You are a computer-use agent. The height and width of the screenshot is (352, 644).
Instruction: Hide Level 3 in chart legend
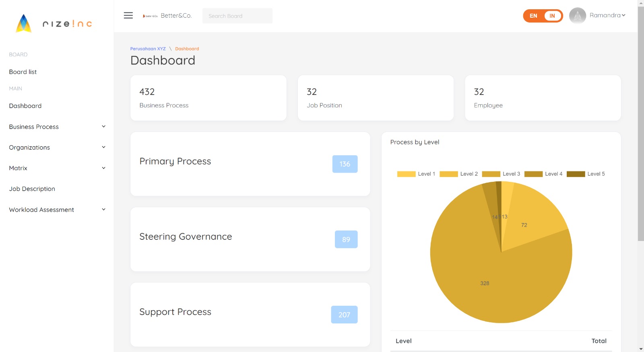[501, 174]
